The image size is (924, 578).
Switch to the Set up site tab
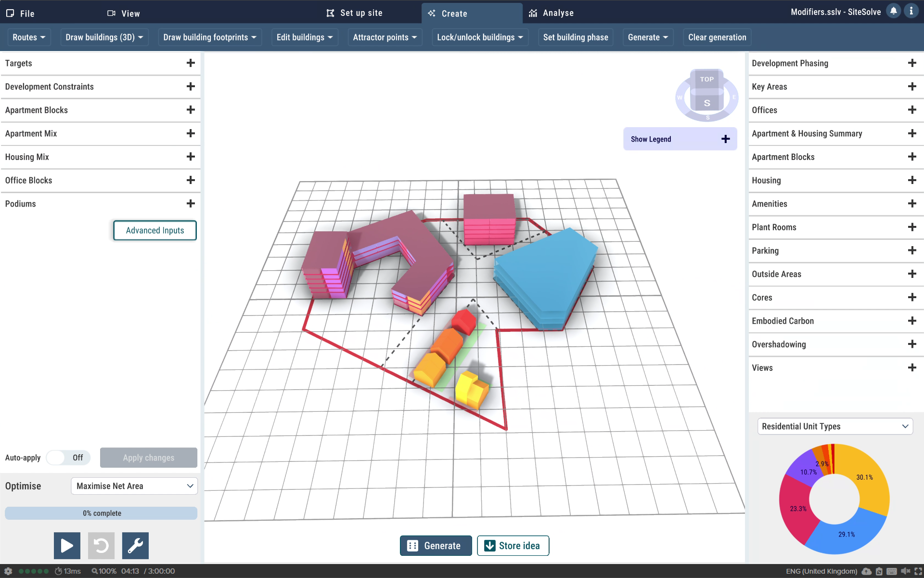tap(355, 13)
